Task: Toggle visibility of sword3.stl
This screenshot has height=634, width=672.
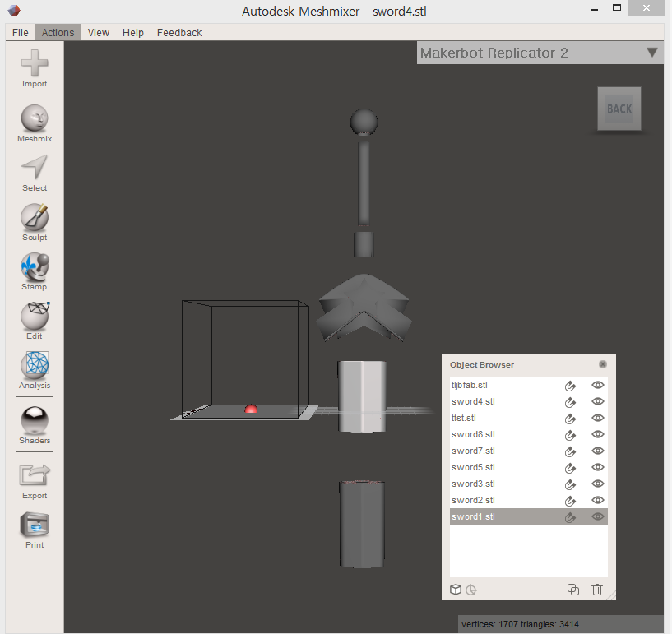Action: (598, 484)
